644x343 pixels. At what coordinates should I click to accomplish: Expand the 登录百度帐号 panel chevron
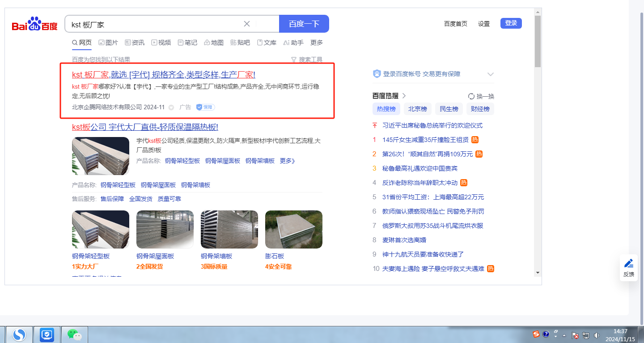[x=491, y=74]
